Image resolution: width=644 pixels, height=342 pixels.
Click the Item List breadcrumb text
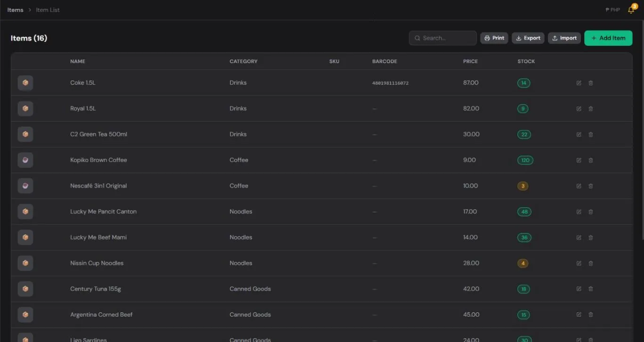tap(48, 10)
